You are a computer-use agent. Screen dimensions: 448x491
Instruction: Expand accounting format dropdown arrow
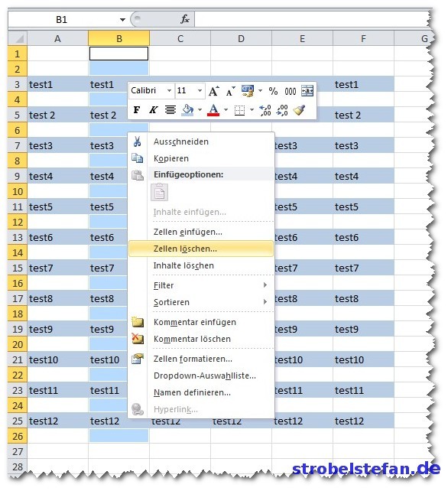[260, 91]
